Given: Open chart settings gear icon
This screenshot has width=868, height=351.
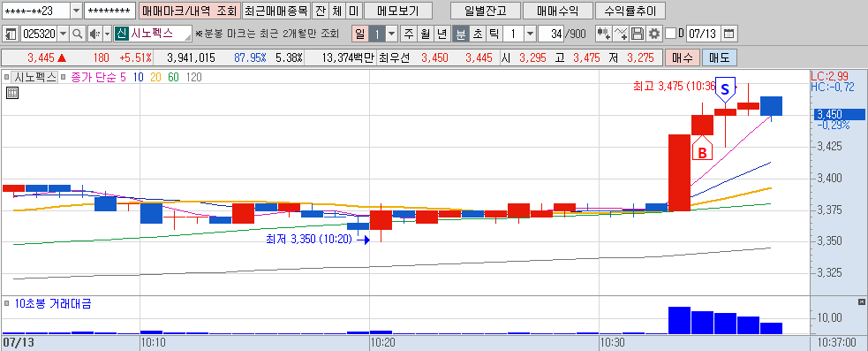Looking at the screenshot, I should [654, 34].
